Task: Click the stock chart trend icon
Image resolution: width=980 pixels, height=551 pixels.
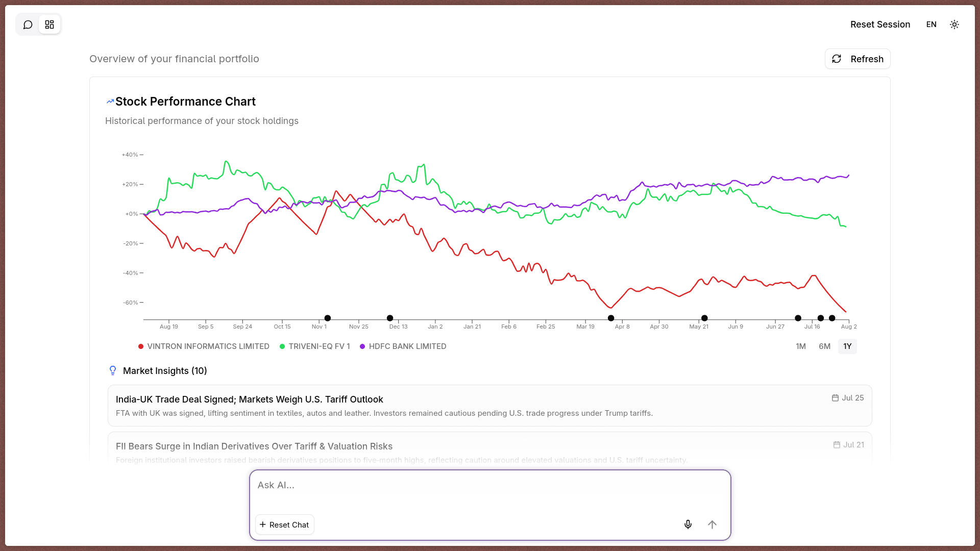Action: pos(110,102)
